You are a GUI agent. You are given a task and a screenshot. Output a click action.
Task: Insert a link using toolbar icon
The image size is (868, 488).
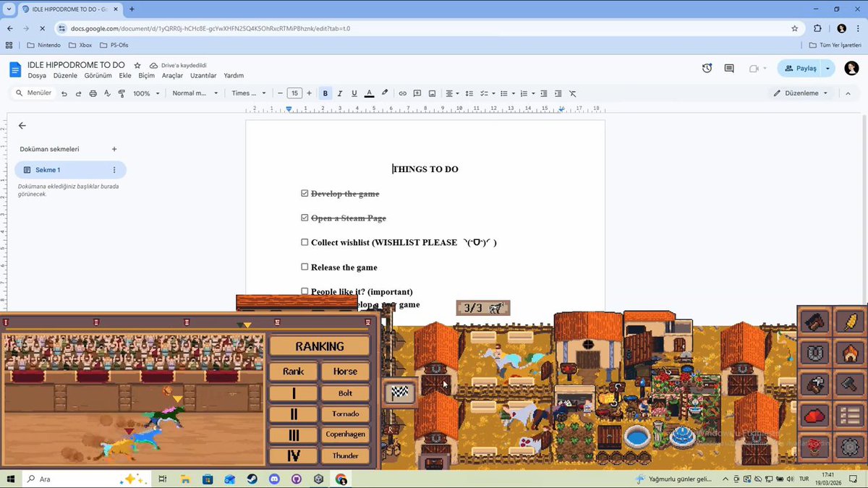(x=403, y=93)
